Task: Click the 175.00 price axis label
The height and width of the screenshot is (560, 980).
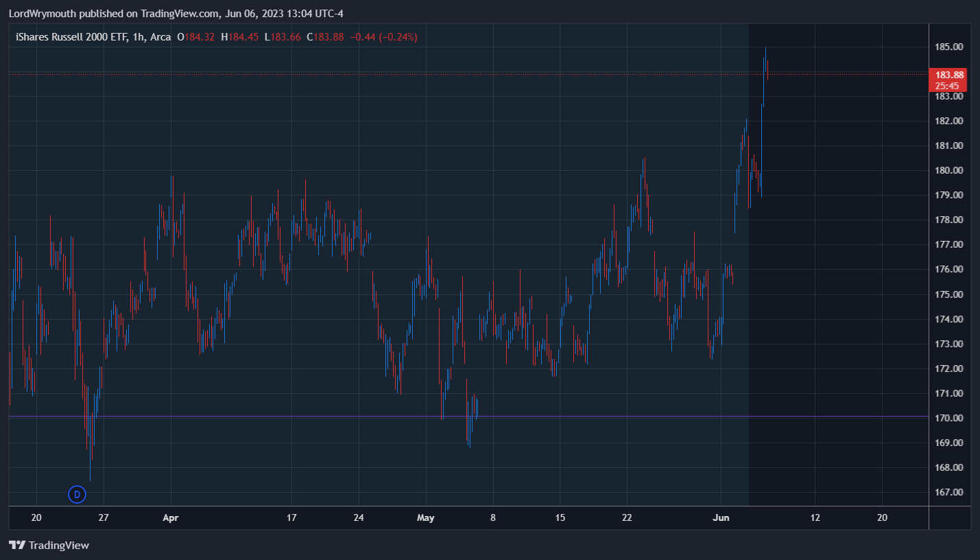Action: click(950, 294)
